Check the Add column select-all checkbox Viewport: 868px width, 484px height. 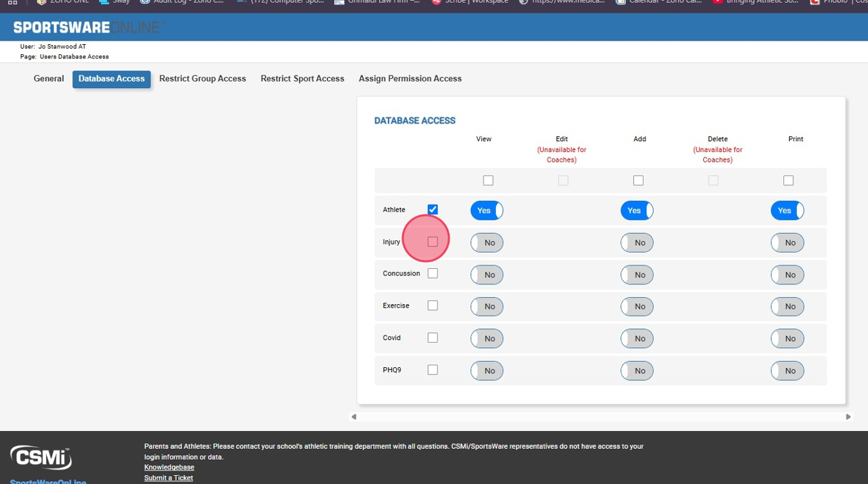pos(638,181)
